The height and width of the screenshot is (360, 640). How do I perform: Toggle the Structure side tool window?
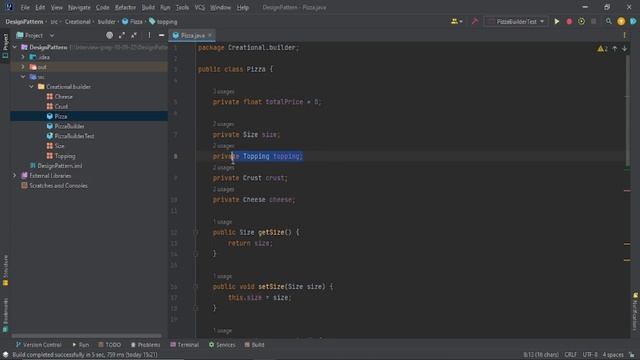pyautogui.click(x=5, y=270)
